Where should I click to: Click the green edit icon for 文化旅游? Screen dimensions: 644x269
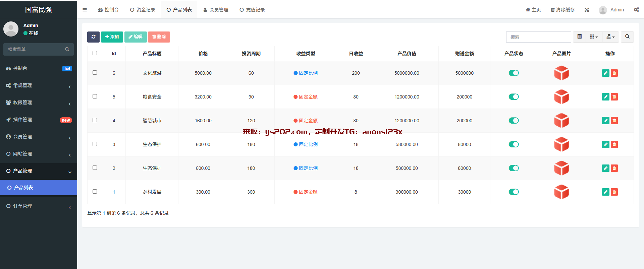(605, 73)
